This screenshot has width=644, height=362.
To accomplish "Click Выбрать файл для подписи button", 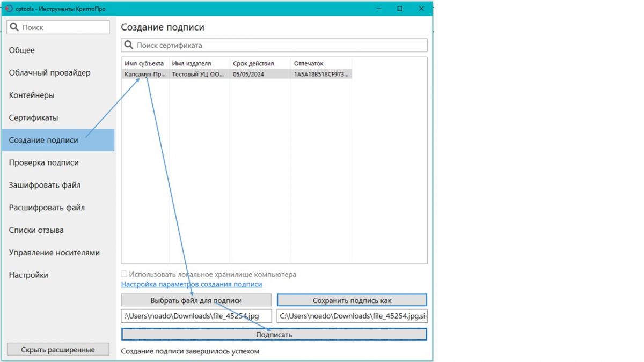I will click(x=196, y=300).
